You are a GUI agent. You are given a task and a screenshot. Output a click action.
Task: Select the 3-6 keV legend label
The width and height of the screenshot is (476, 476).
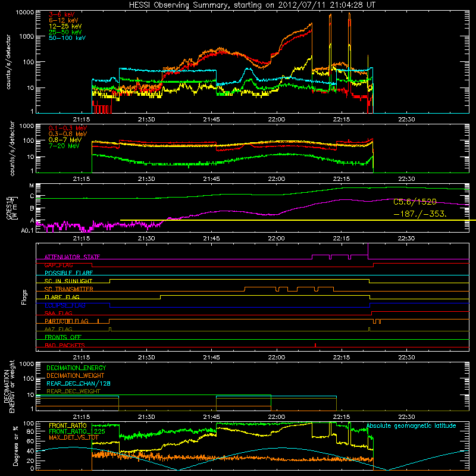point(61,14)
